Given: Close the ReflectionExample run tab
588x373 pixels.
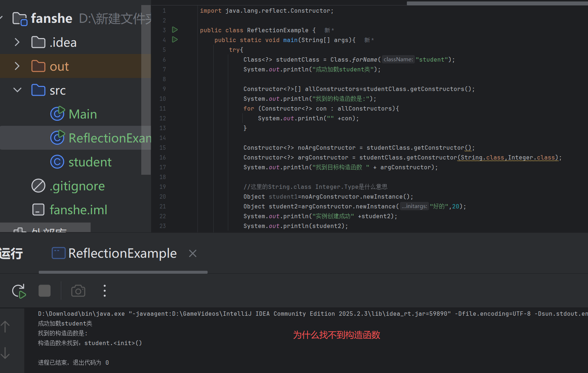Looking at the screenshot, I should (193, 253).
